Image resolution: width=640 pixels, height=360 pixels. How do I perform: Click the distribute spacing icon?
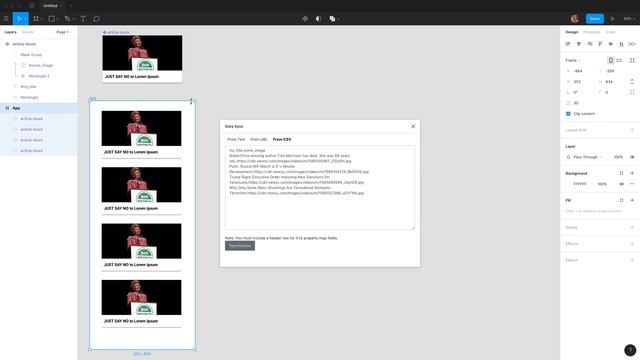tap(632, 44)
